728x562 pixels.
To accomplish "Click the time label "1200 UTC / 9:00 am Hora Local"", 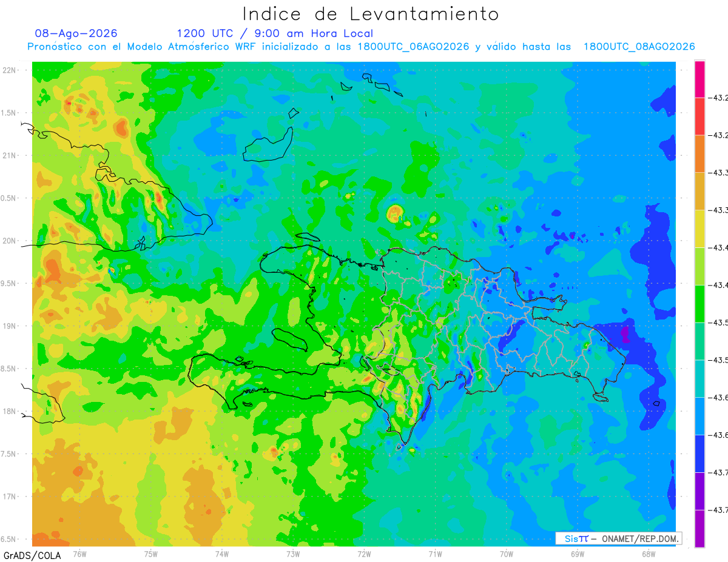I will tap(275, 33).
